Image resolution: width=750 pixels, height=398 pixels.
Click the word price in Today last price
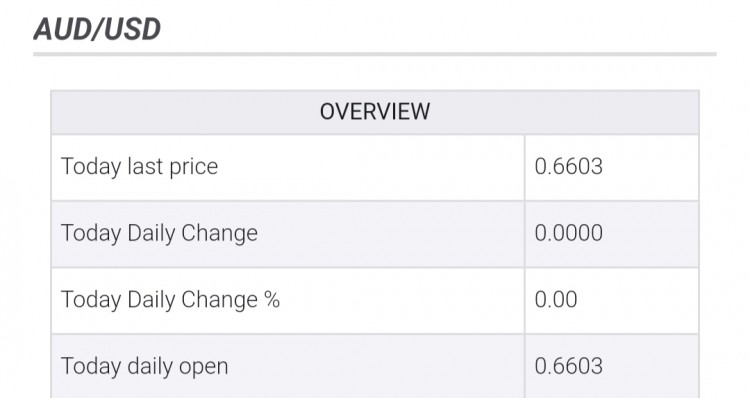tap(193, 168)
